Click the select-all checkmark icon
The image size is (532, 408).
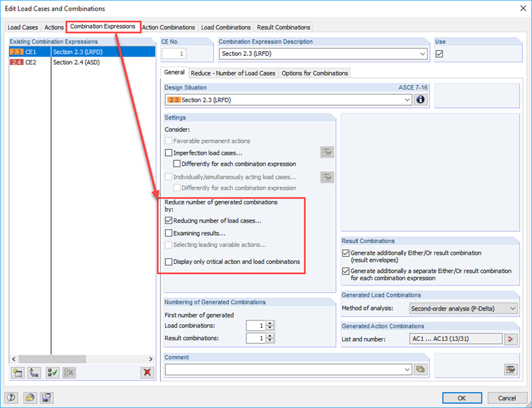click(52, 373)
